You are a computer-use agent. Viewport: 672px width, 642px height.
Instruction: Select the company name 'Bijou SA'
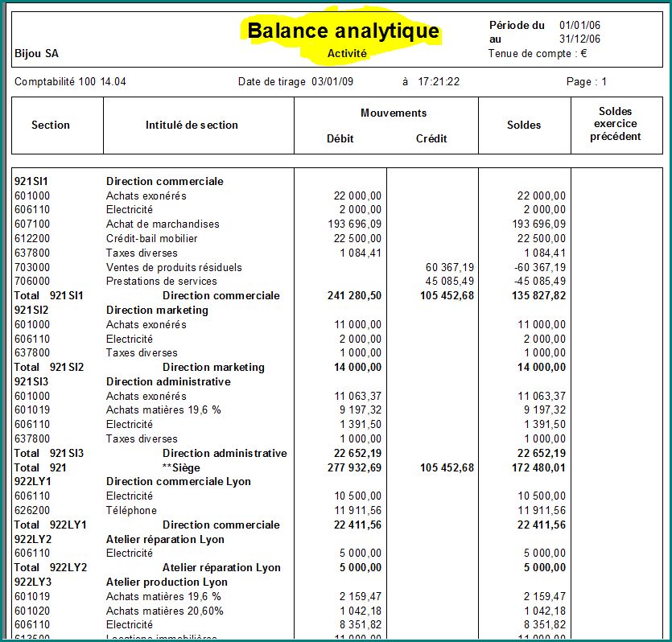[36, 54]
